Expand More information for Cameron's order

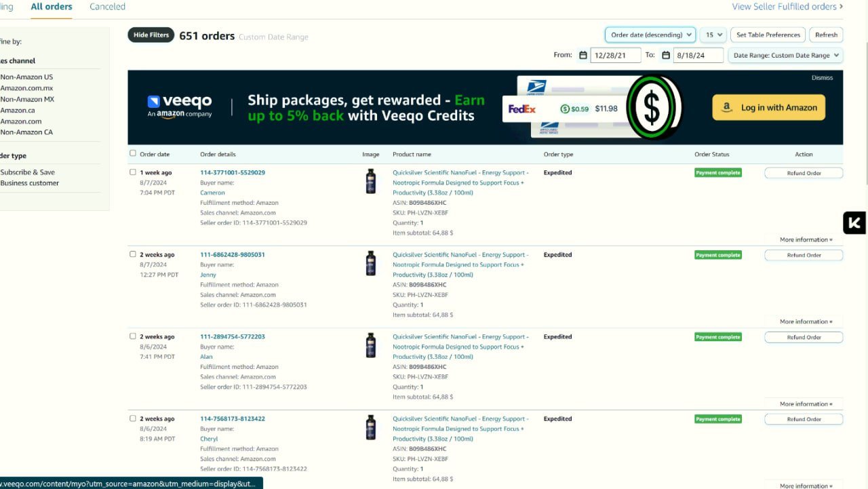click(x=806, y=239)
